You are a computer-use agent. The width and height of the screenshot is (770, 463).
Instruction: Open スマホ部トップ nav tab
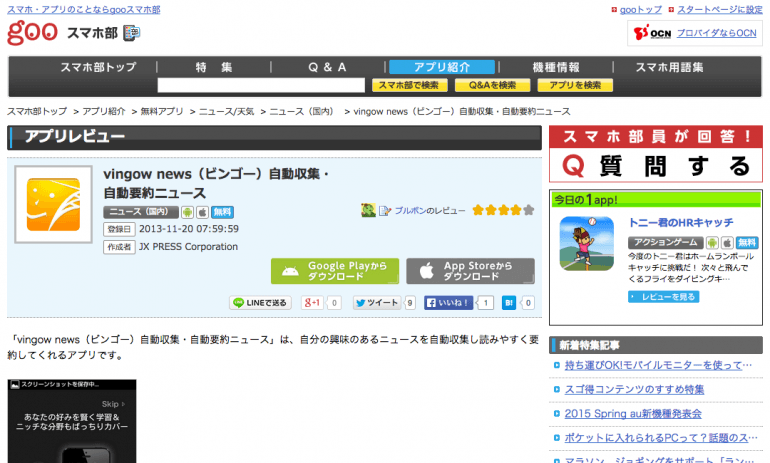[98, 67]
